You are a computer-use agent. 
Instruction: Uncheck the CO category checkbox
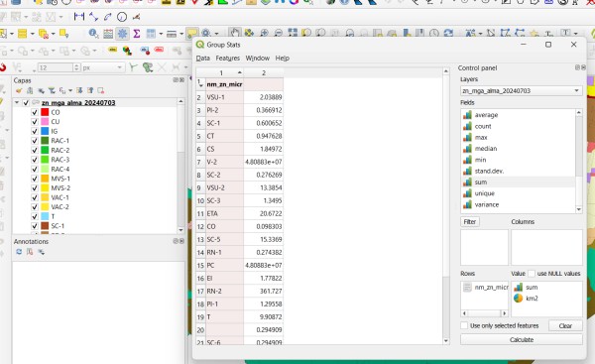point(35,112)
